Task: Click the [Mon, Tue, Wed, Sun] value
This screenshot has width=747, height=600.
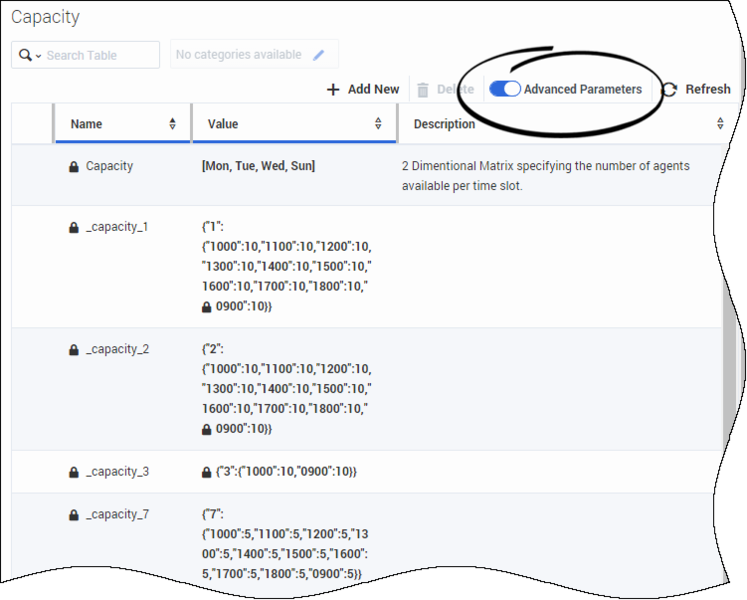Action: [258, 166]
